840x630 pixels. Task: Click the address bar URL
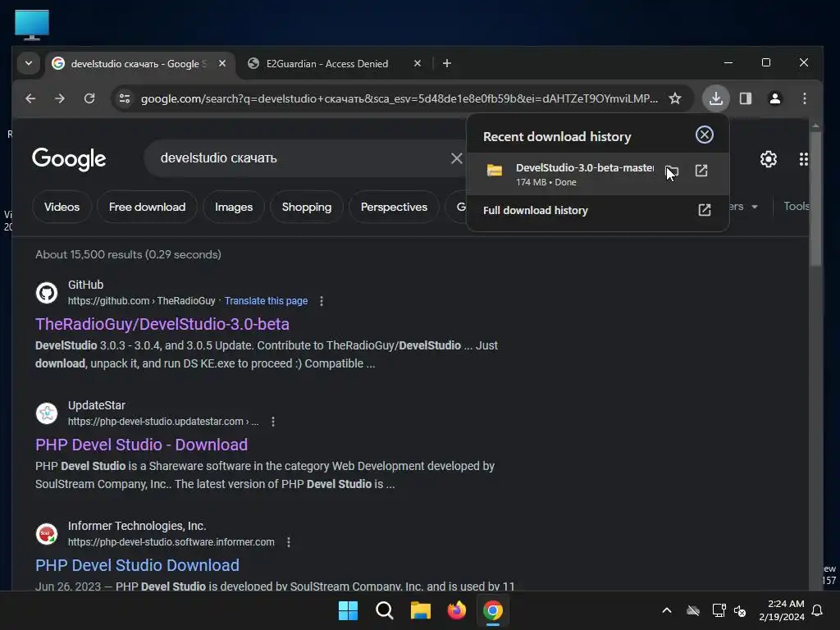click(399, 98)
